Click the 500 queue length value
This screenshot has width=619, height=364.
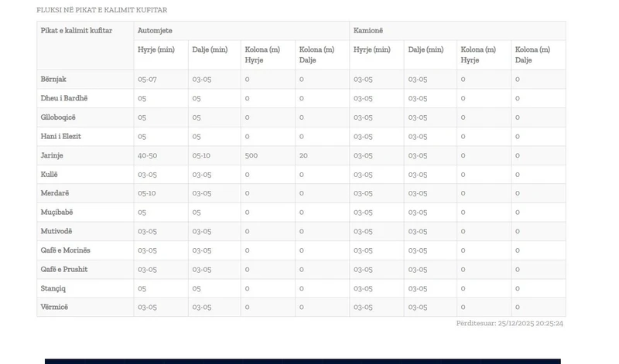click(251, 155)
